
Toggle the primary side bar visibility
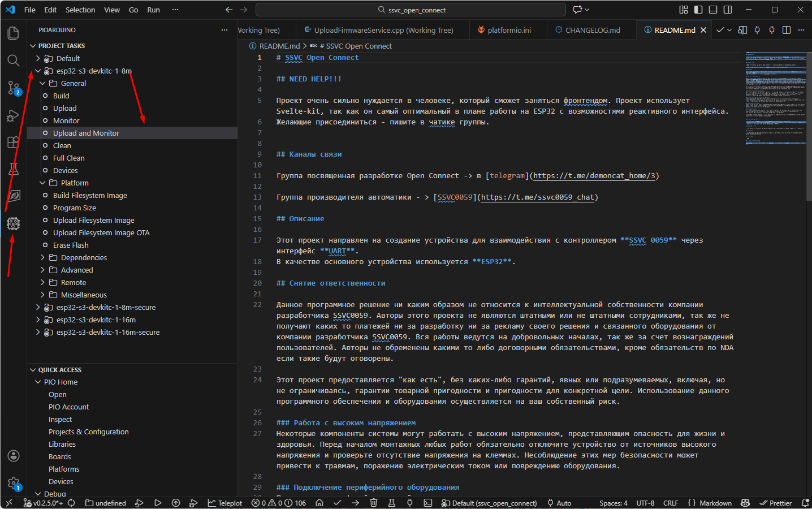(x=698, y=10)
